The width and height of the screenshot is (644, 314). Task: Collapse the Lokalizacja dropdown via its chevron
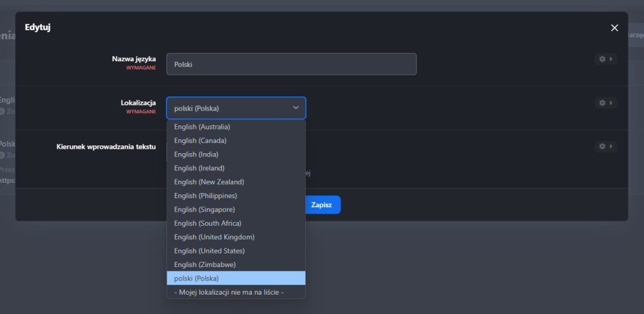click(x=296, y=108)
